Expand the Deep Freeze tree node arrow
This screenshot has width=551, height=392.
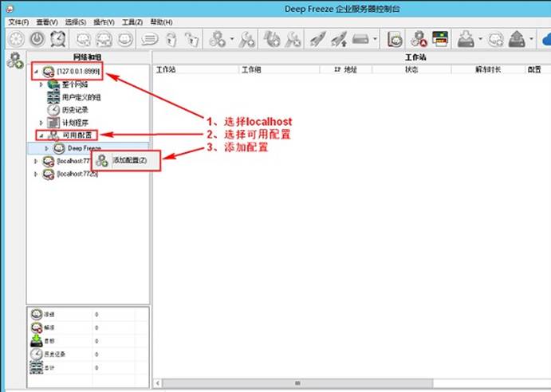(46, 148)
